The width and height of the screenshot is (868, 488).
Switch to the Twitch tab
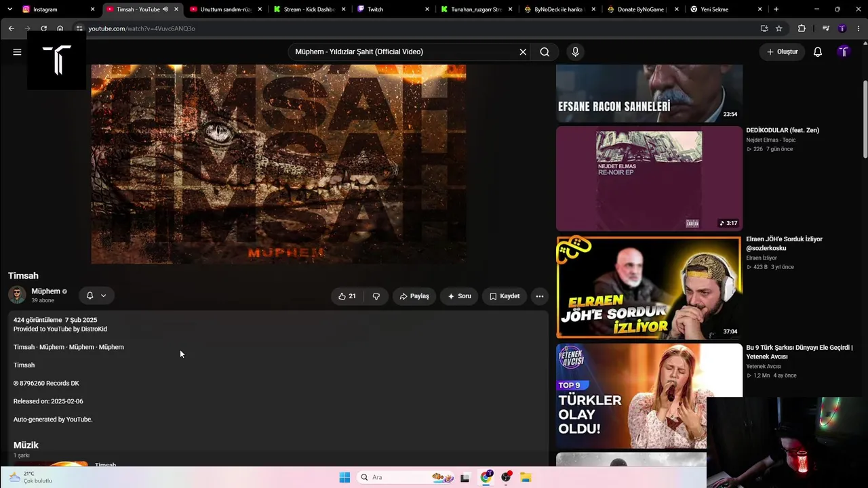392,9
